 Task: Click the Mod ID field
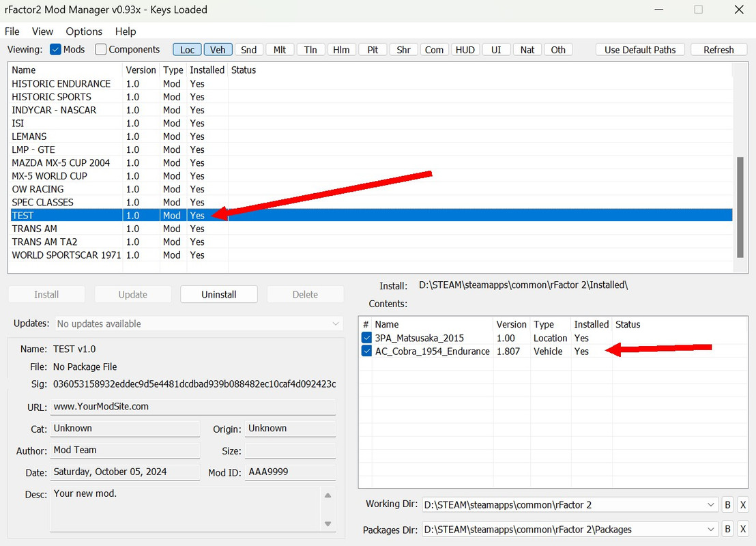290,472
